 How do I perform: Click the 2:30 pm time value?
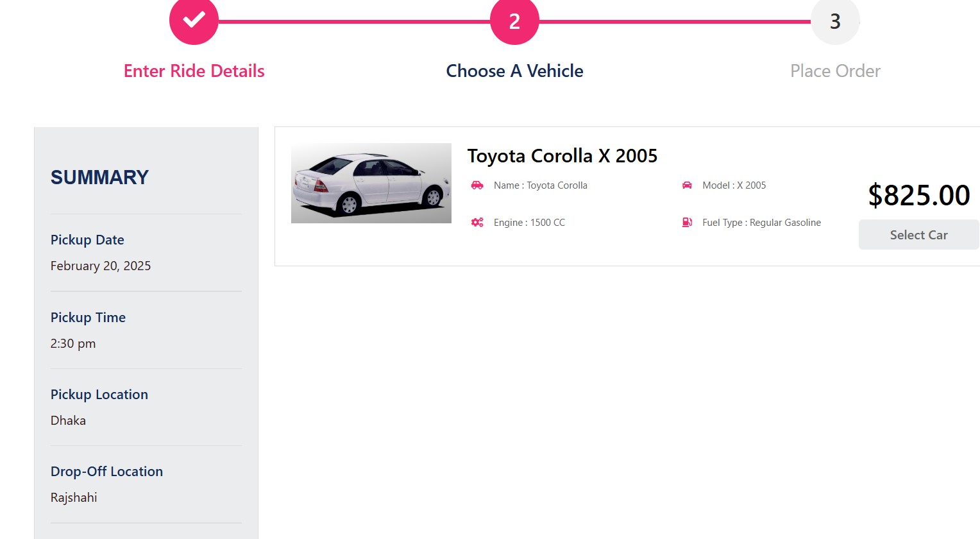(x=73, y=343)
